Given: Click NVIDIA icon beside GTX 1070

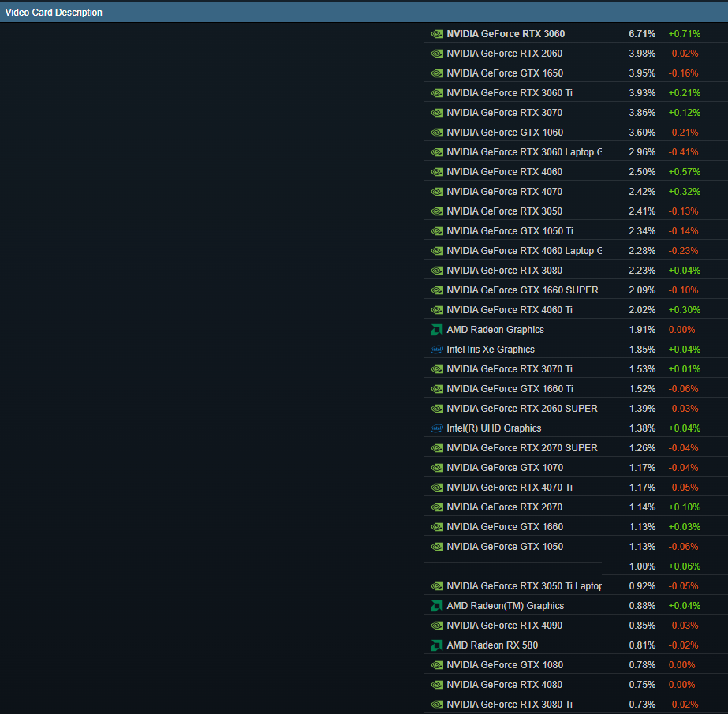Looking at the screenshot, I should [x=437, y=468].
